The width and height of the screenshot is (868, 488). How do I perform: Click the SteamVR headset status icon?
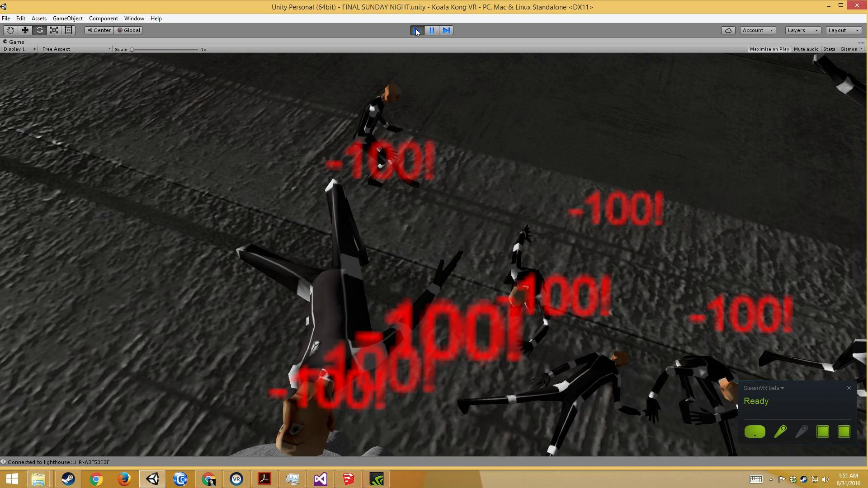point(755,432)
